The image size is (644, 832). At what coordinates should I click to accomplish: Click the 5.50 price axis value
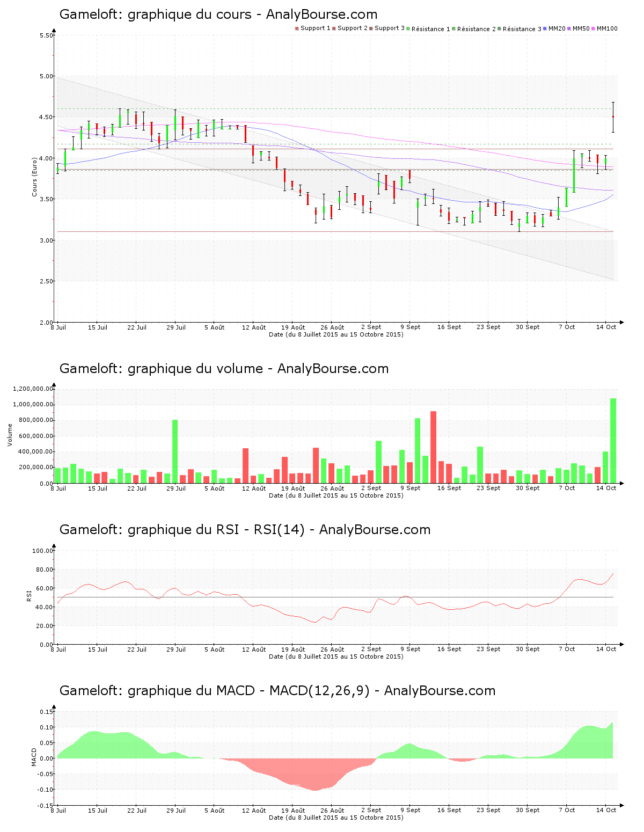coord(46,35)
